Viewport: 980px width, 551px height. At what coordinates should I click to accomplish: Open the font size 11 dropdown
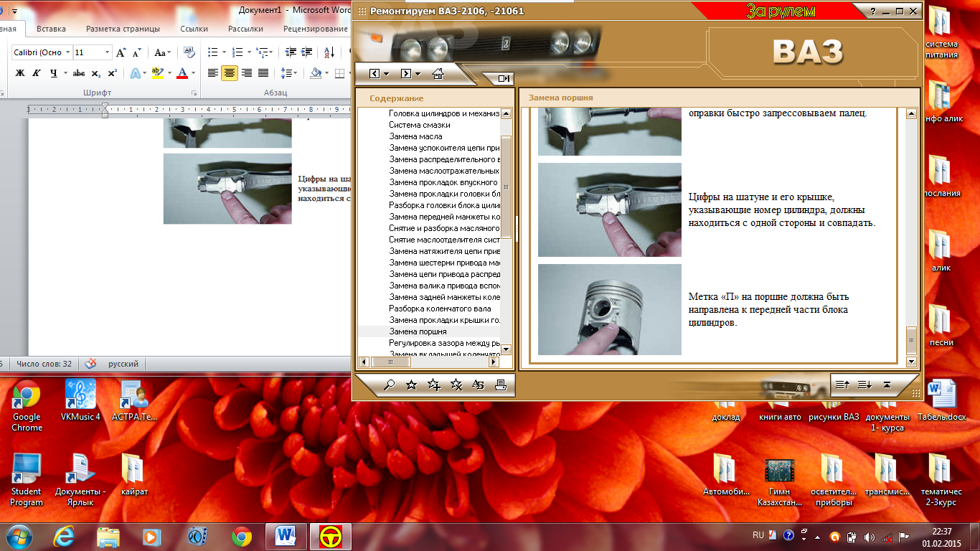[x=108, y=52]
